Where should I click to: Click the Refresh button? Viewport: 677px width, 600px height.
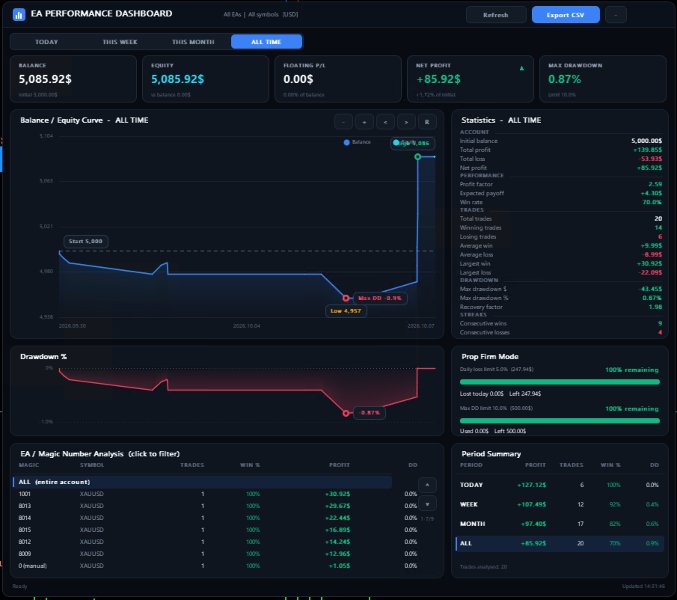pyautogui.click(x=496, y=15)
